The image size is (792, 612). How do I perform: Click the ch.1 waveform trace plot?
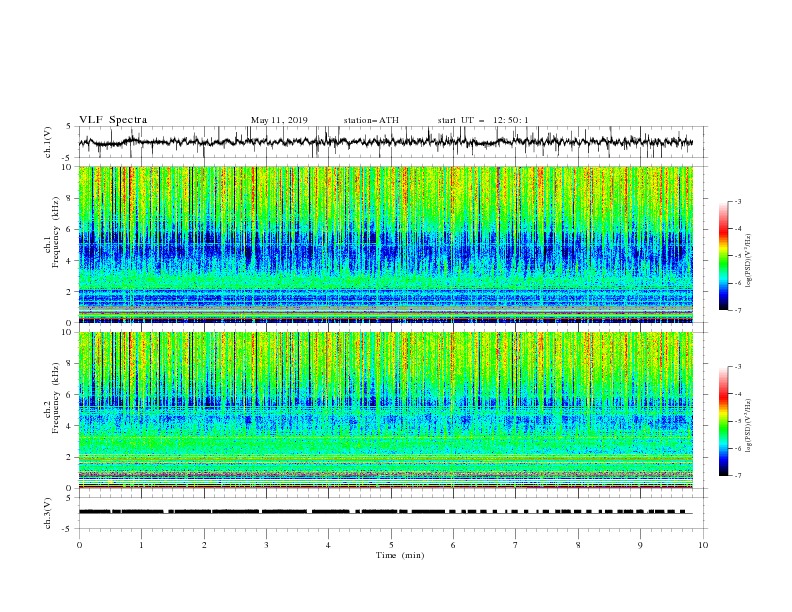coord(385,142)
